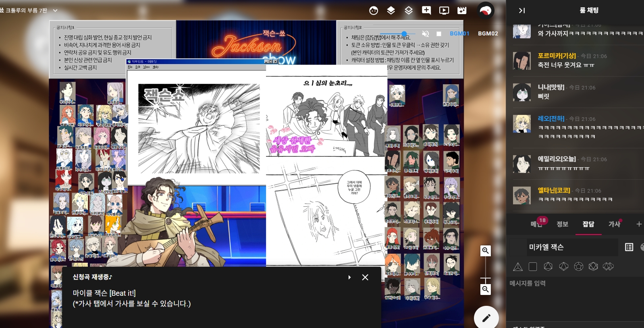644x328 pixels.
Task: Open the cut-in effects clapperboard icon
Action: pyautogui.click(x=462, y=10)
